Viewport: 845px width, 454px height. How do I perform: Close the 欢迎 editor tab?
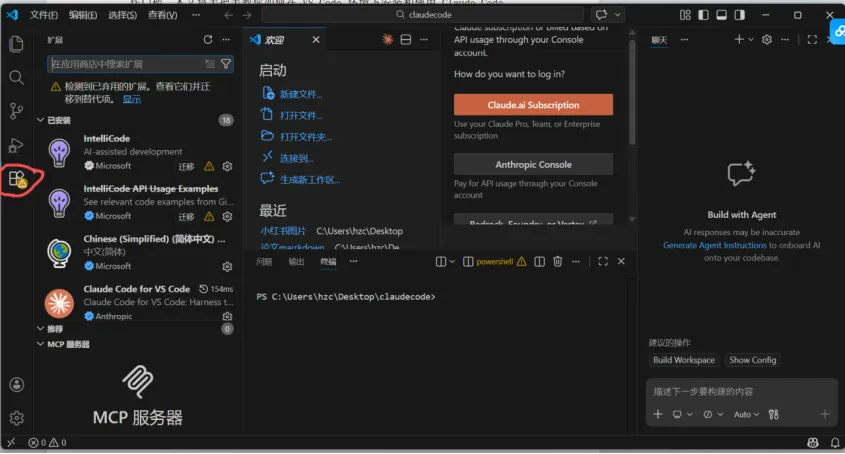point(316,39)
